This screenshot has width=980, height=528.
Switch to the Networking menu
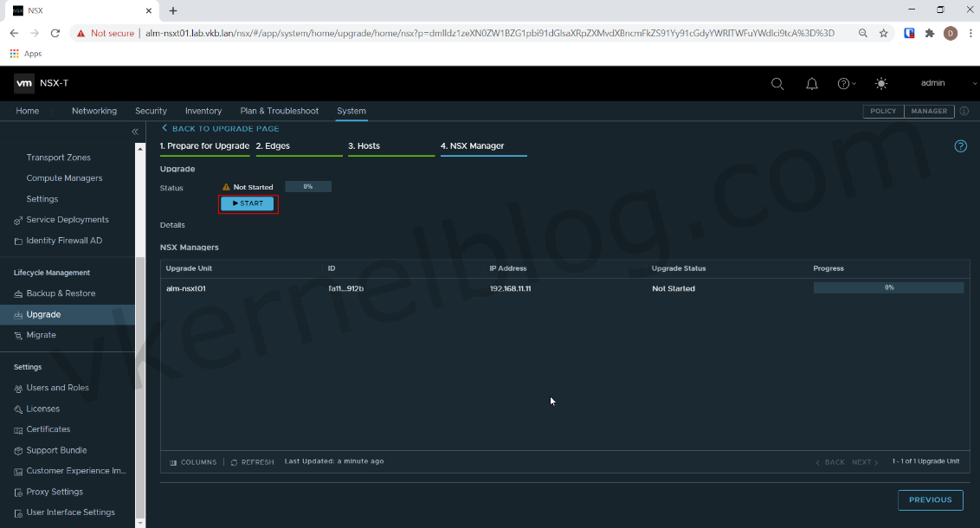(93, 111)
